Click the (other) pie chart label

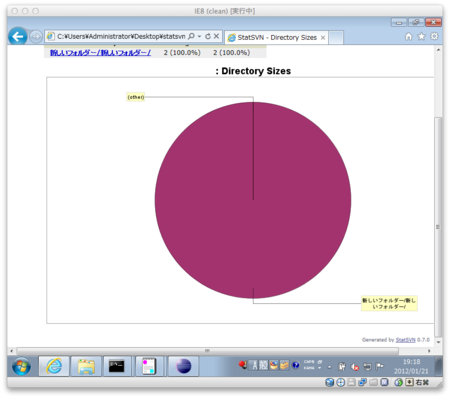pyautogui.click(x=136, y=97)
